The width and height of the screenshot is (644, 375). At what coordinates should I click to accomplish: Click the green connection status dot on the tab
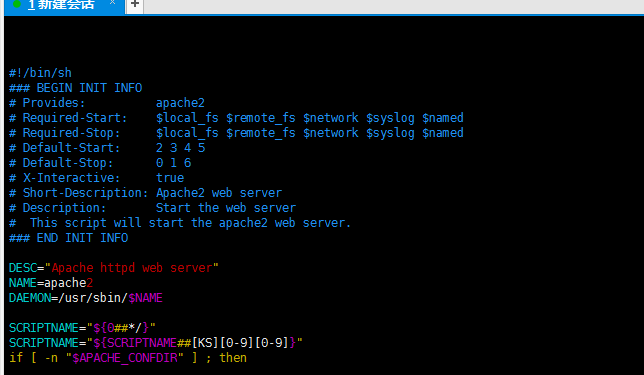pos(17,4)
